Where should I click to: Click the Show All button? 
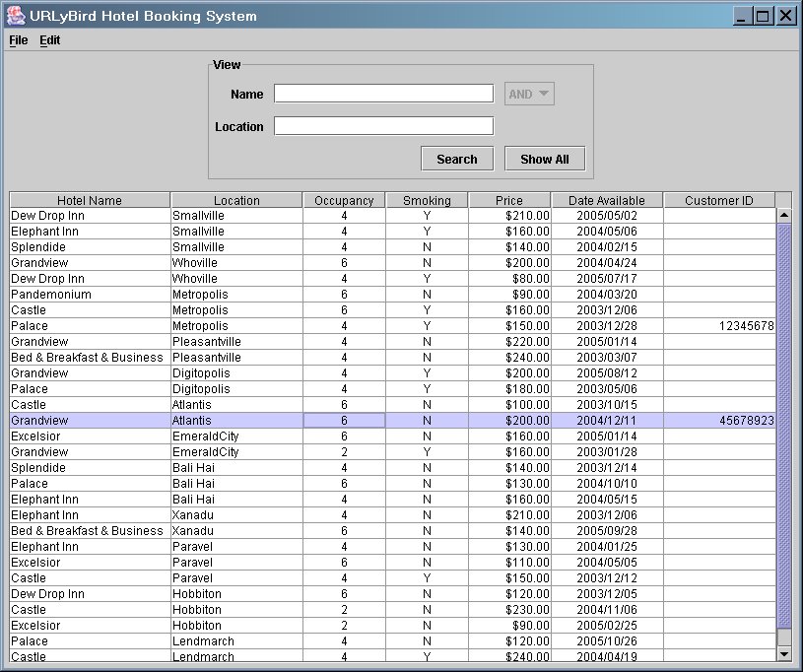(545, 159)
